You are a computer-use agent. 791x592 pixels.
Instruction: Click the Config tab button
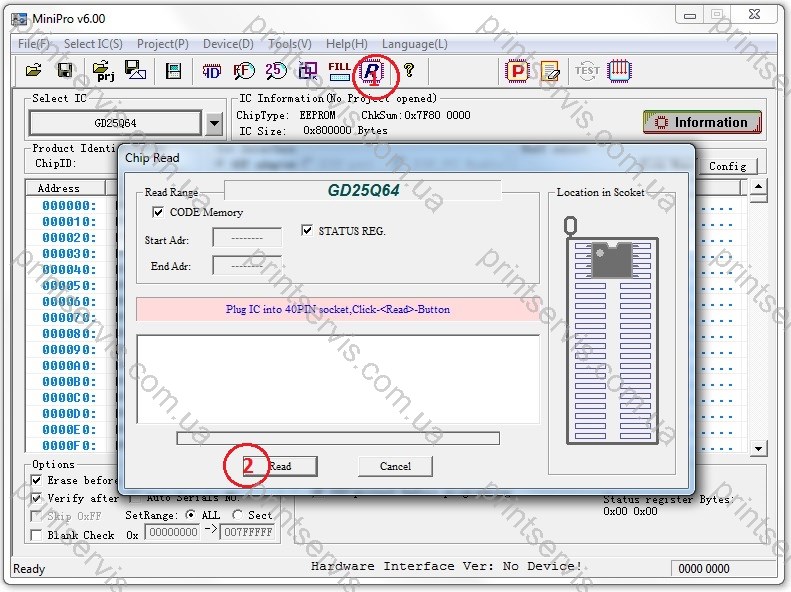pos(727,166)
